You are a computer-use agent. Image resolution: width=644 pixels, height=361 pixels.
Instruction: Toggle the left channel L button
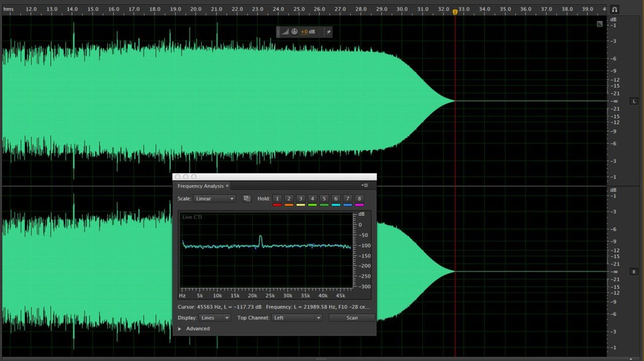point(634,102)
